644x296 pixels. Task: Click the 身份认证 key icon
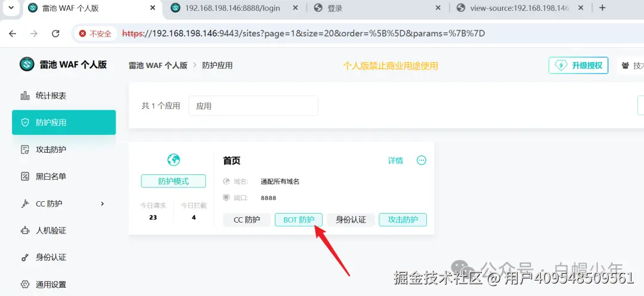tap(25, 258)
